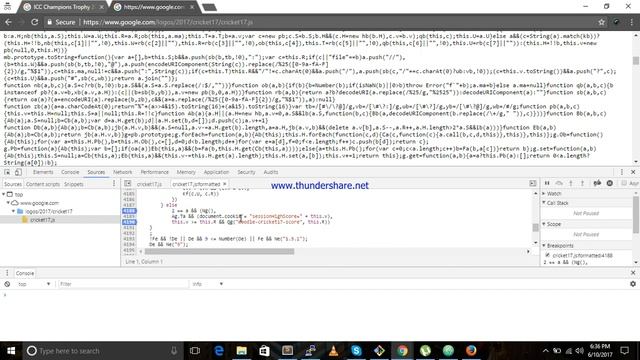Open a new tab with the new-tab button
Viewport: 640px width, 360px height.
(x=209, y=7)
